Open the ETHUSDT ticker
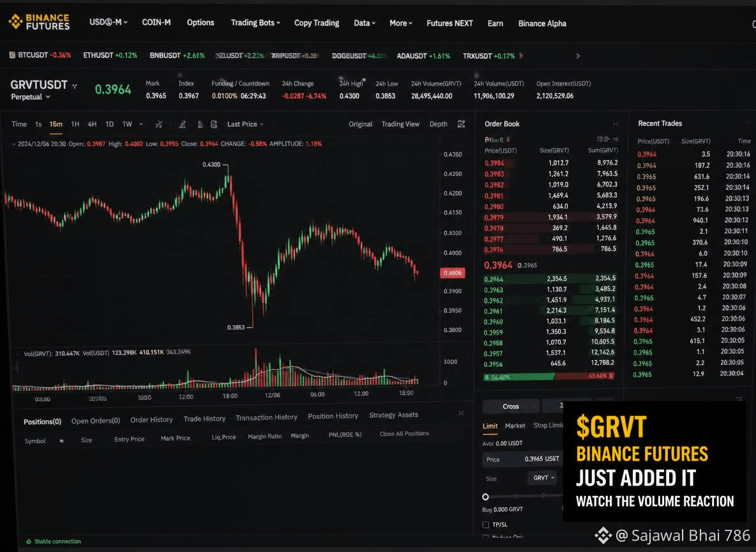 [x=110, y=56]
